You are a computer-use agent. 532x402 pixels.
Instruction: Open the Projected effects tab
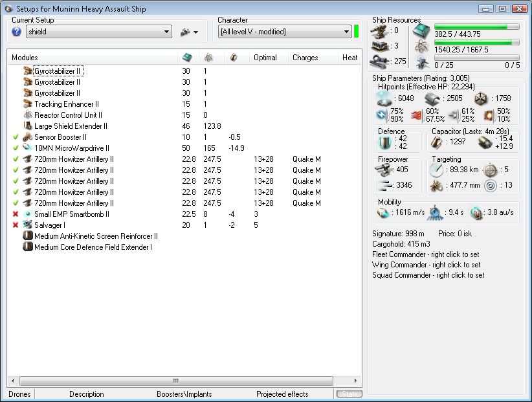click(x=282, y=394)
